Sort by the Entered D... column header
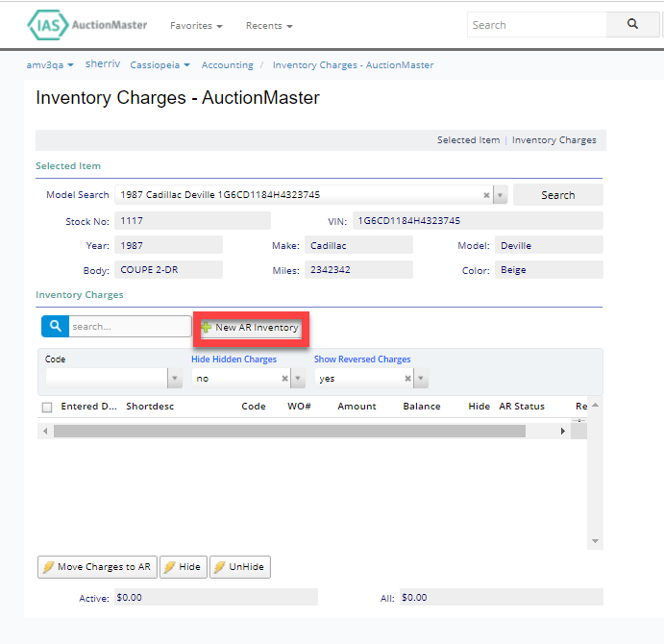The width and height of the screenshot is (664, 644). 88,407
